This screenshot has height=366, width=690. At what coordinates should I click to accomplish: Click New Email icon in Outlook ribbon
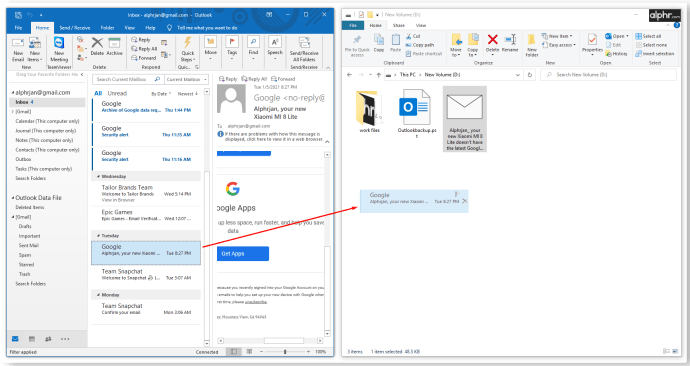click(18, 48)
